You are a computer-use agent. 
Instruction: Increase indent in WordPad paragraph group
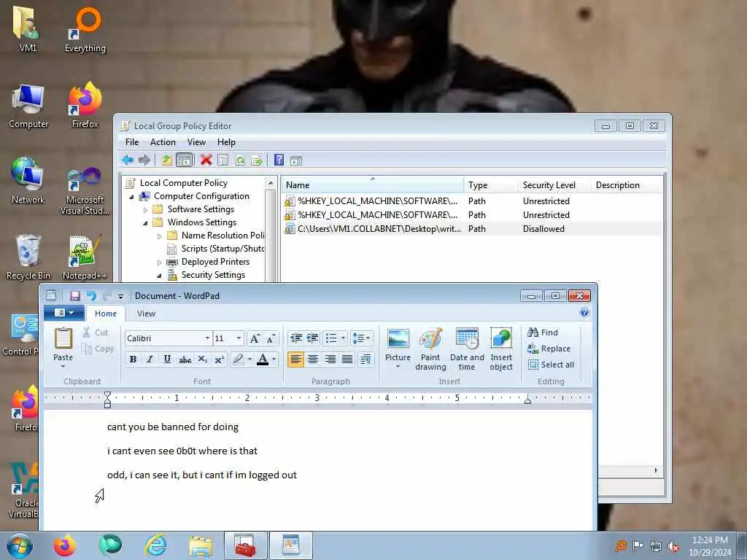pos(312,338)
